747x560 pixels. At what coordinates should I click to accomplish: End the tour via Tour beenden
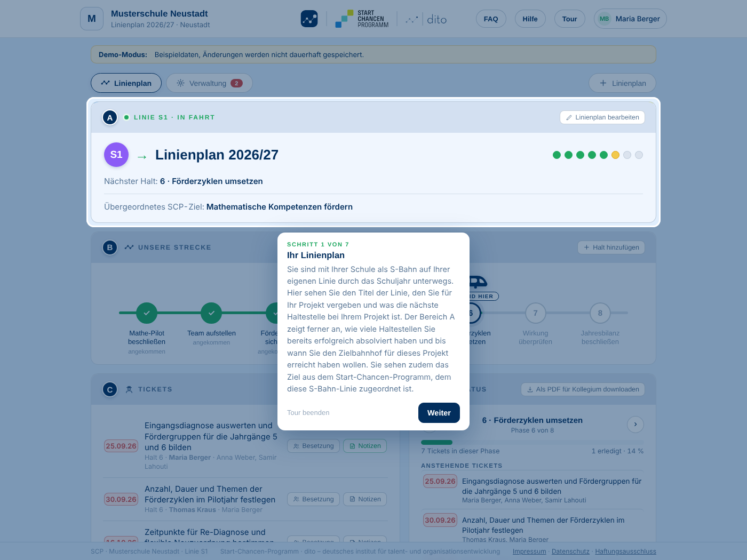(x=308, y=413)
